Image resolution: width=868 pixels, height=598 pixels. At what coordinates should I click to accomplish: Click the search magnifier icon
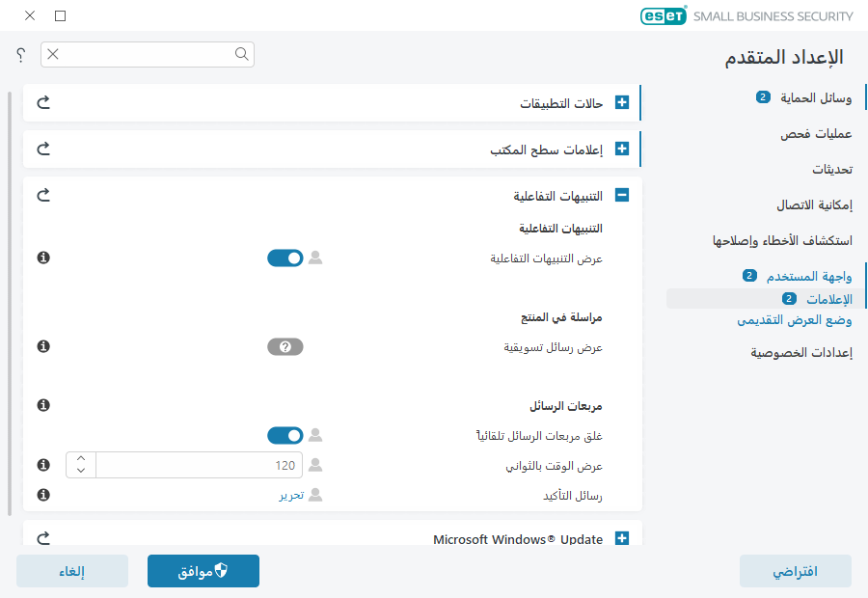coord(241,54)
